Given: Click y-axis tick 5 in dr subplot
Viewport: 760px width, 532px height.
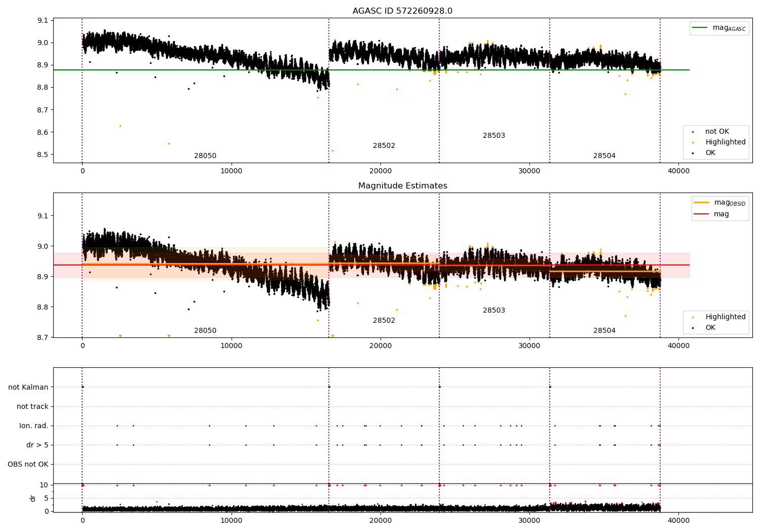Looking at the screenshot, I should pyautogui.click(x=46, y=498).
